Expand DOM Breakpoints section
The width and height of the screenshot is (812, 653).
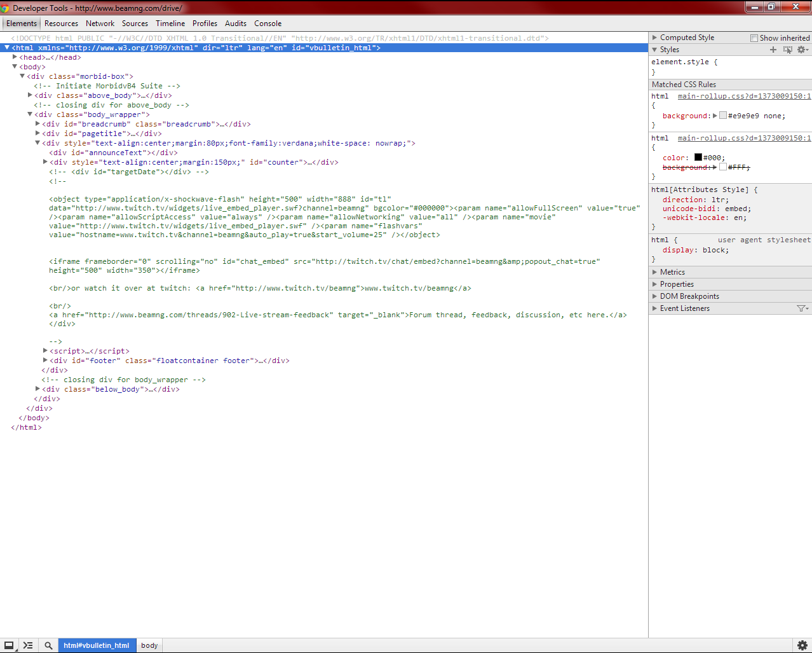coord(655,296)
